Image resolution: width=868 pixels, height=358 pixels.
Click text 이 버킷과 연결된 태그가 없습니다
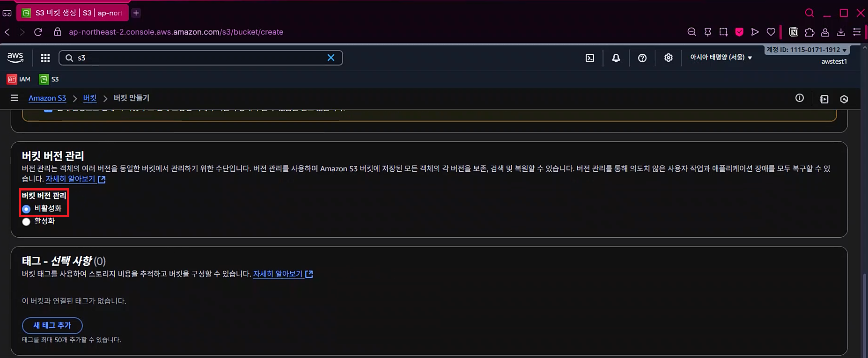pos(74,301)
